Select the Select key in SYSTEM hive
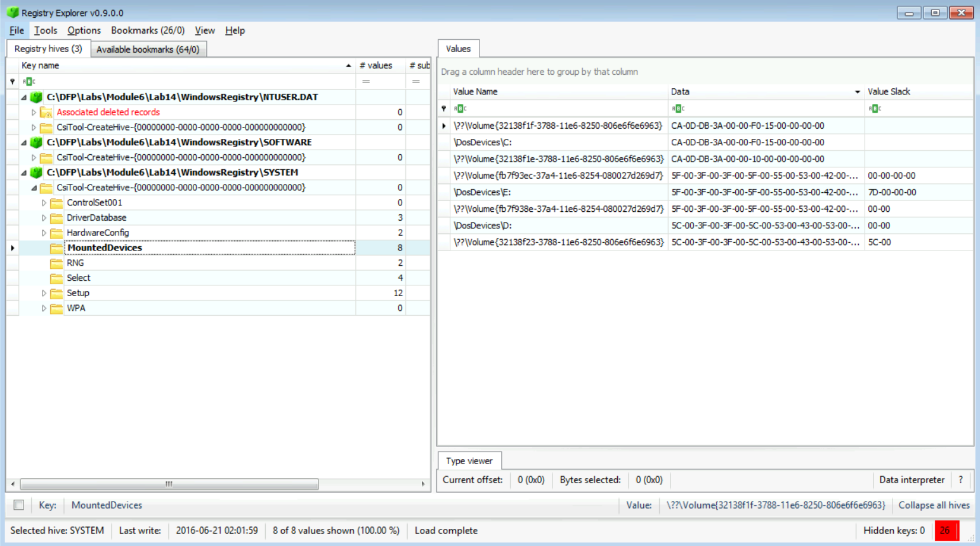The width and height of the screenshot is (980, 546). (78, 278)
